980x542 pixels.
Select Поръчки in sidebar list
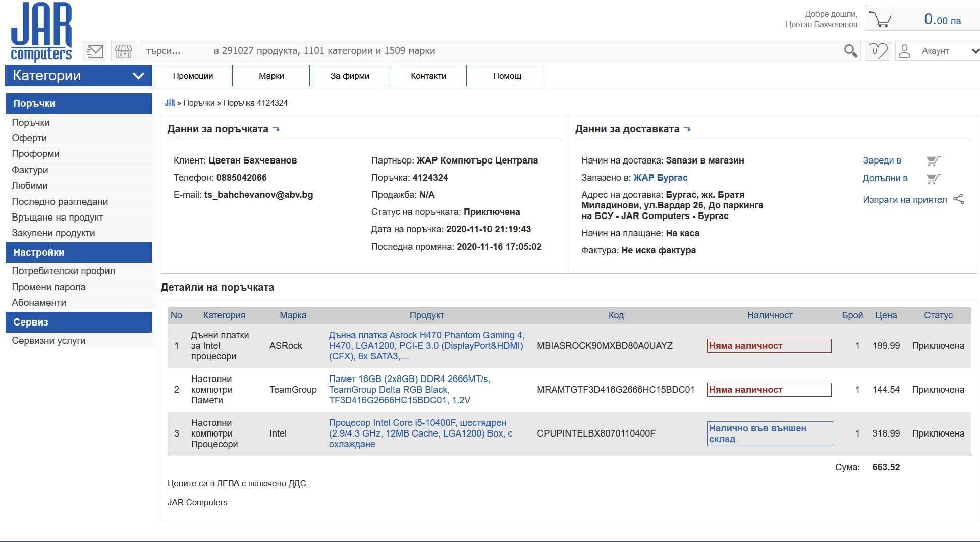(31, 123)
